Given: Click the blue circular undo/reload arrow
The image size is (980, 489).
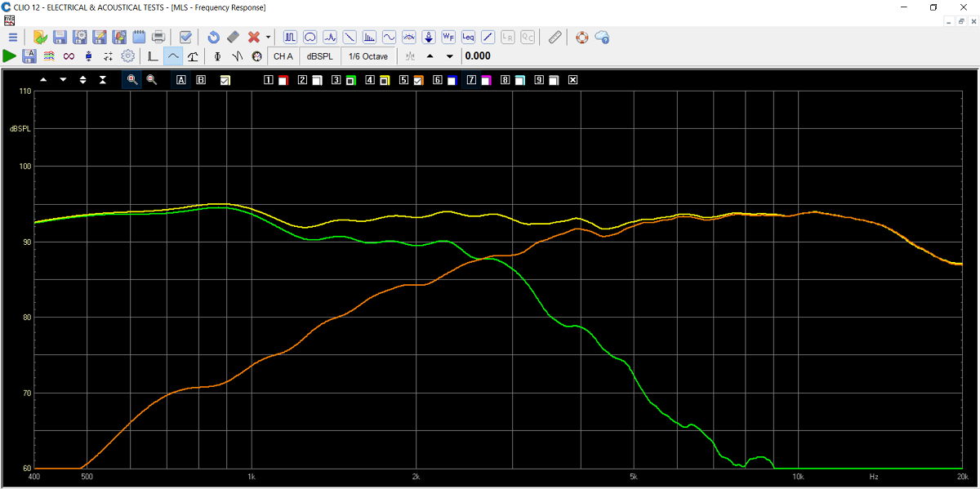Looking at the screenshot, I should pyautogui.click(x=213, y=37).
